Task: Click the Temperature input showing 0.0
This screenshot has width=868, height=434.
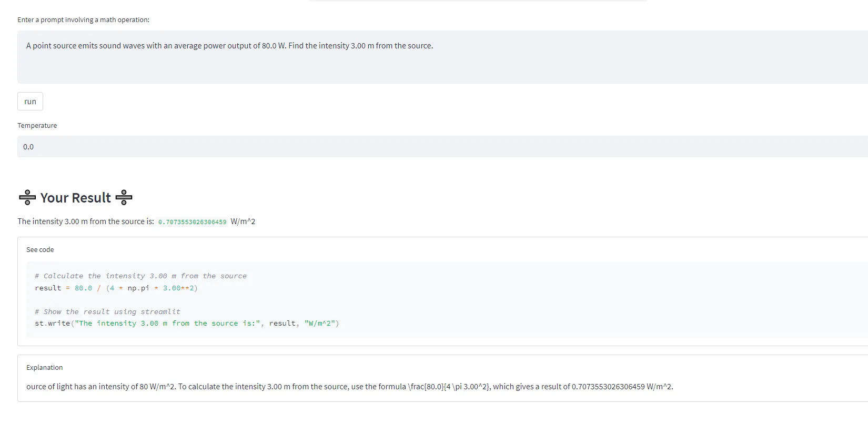Action: pos(442,147)
